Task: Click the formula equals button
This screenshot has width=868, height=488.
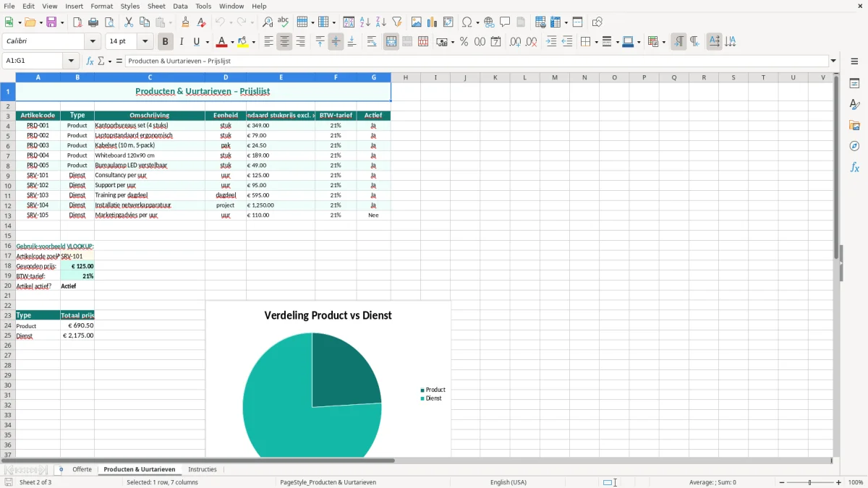Action: (x=119, y=61)
